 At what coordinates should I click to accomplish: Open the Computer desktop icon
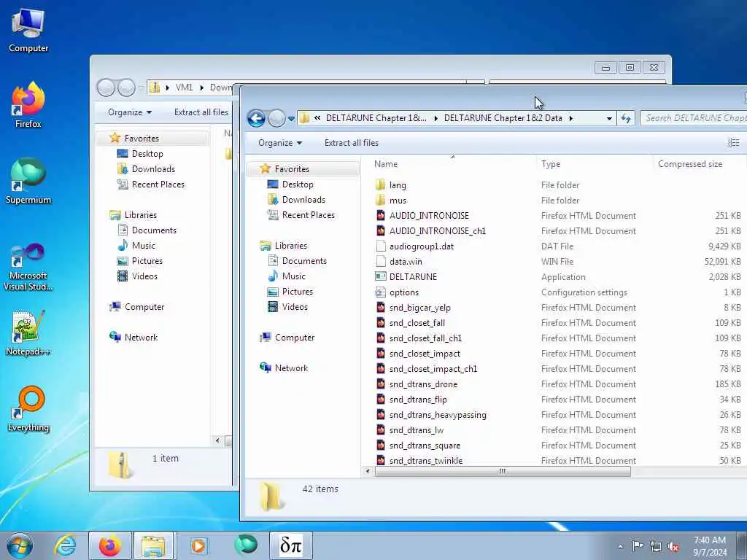pos(28,31)
